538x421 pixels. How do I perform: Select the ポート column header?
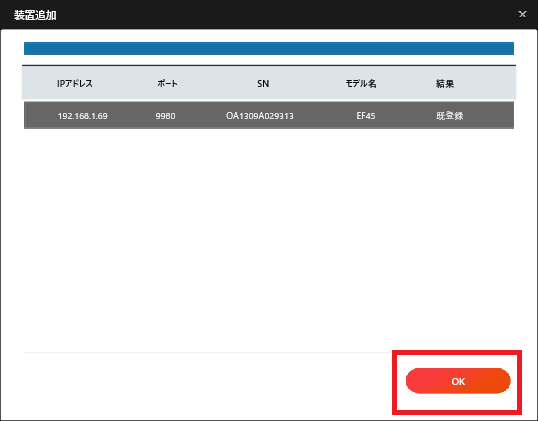167,83
